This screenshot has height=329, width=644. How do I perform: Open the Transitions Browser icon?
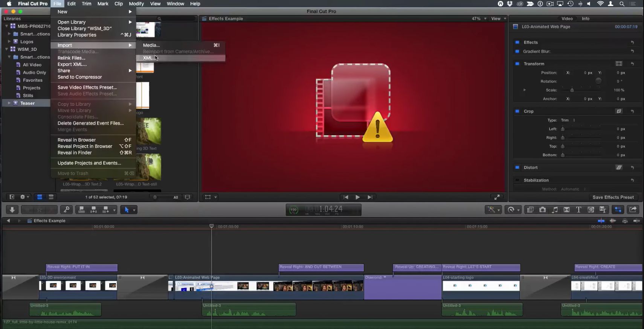click(566, 210)
